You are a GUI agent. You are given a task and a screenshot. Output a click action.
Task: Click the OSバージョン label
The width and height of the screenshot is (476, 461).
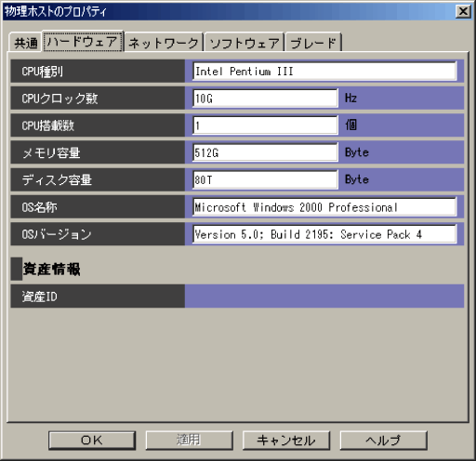click(x=57, y=234)
